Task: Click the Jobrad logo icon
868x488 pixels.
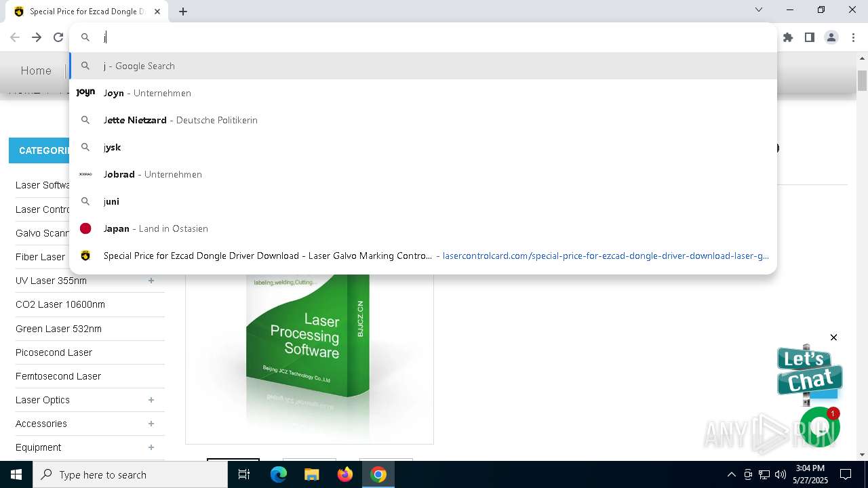Action: click(85, 174)
